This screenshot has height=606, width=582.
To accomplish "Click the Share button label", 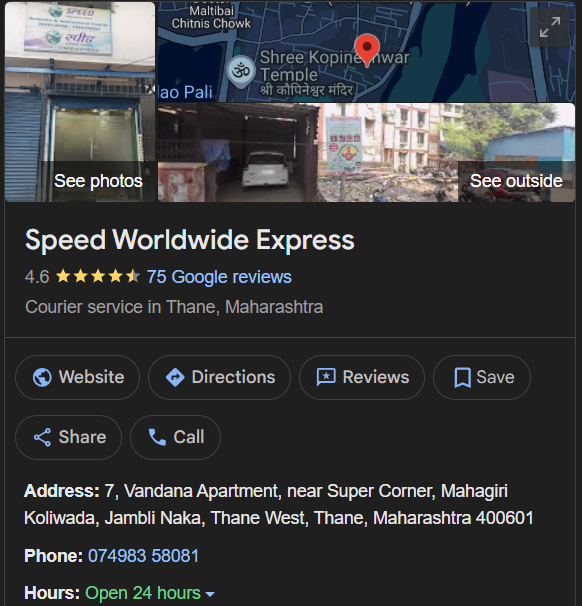I will coord(82,437).
